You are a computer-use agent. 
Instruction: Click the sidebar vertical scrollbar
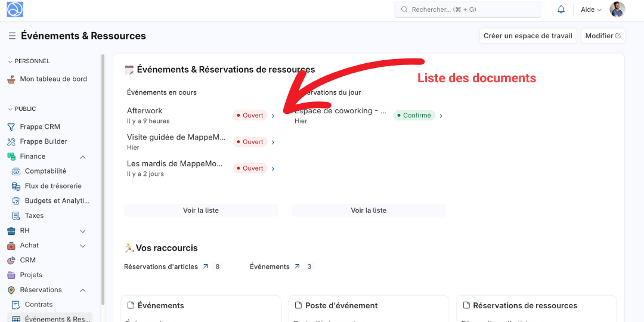pos(103,181)
